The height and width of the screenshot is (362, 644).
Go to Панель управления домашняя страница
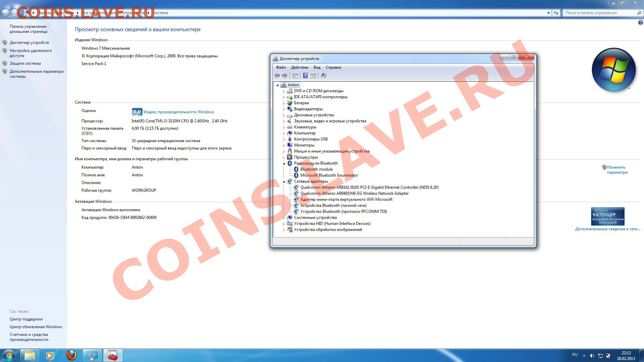coord(29,29)
